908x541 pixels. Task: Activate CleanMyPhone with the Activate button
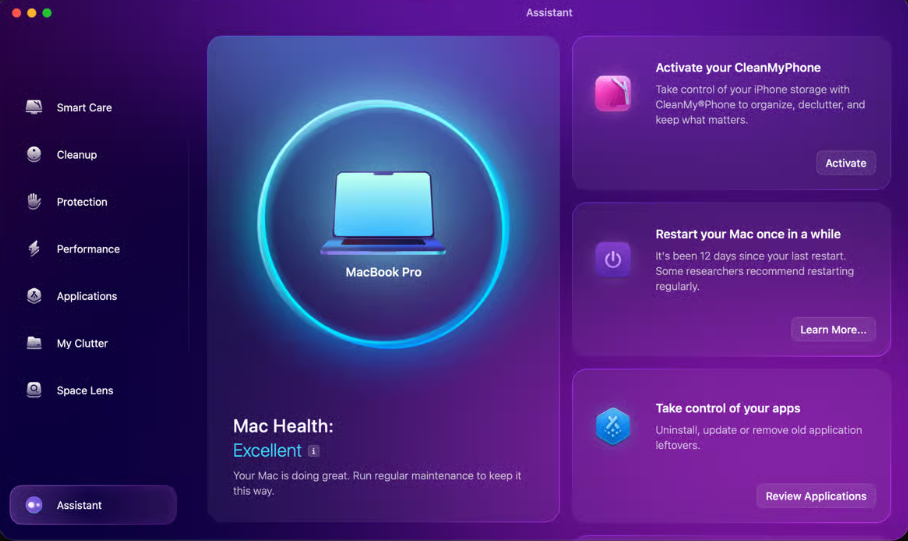pyautogui.click(x=845, y=163)
